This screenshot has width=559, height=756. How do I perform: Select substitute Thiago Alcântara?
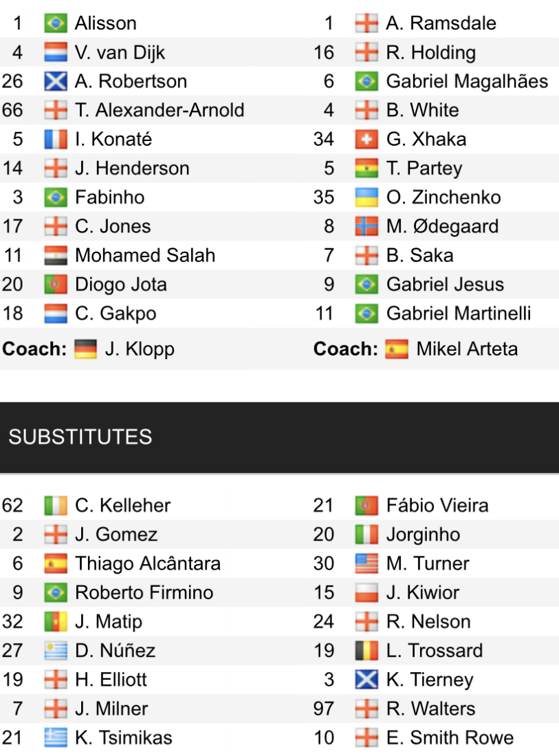point(148,564)
